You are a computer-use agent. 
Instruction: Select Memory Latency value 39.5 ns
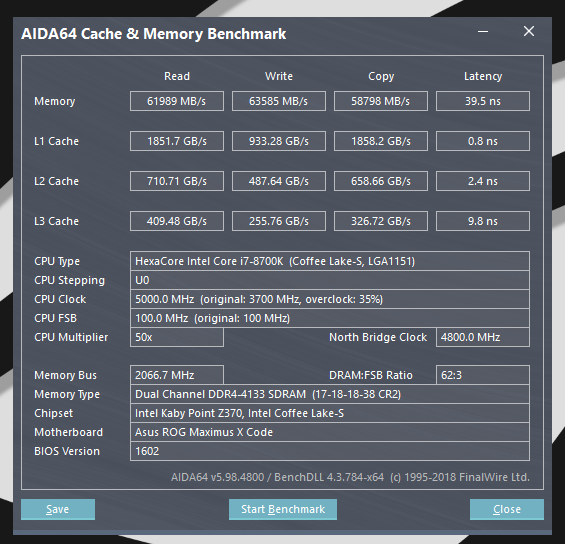click(x=483, y=101)
